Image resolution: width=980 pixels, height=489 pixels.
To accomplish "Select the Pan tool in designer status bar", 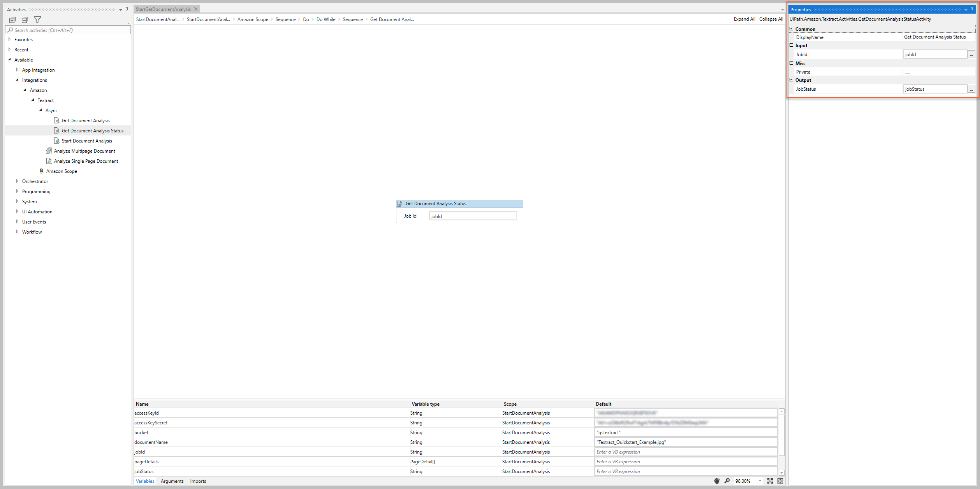I will tap(716, 480).
